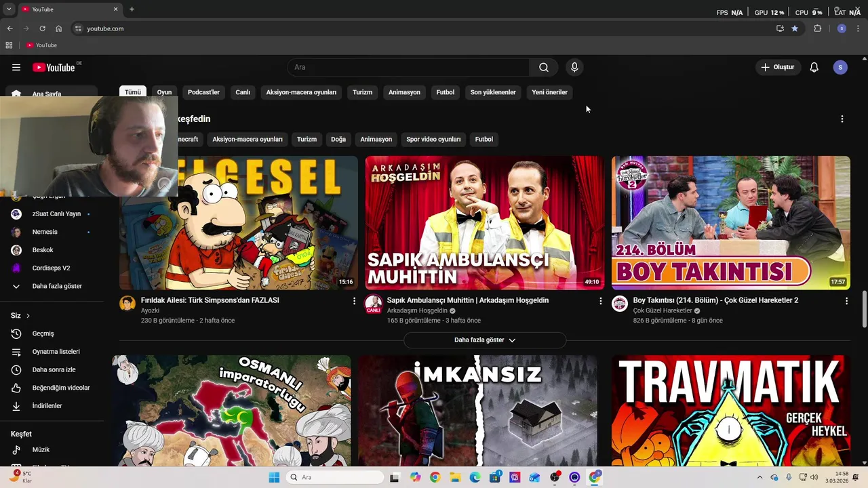Image resolution: width=868 pixels, height=488 pixels.
Task: Open more options for Boy Takıntısı video
Action: (x=846, y=301)
